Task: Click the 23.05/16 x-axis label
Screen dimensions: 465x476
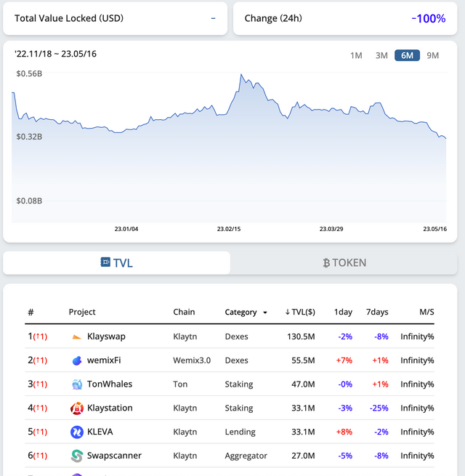Action: pos(435,229)
